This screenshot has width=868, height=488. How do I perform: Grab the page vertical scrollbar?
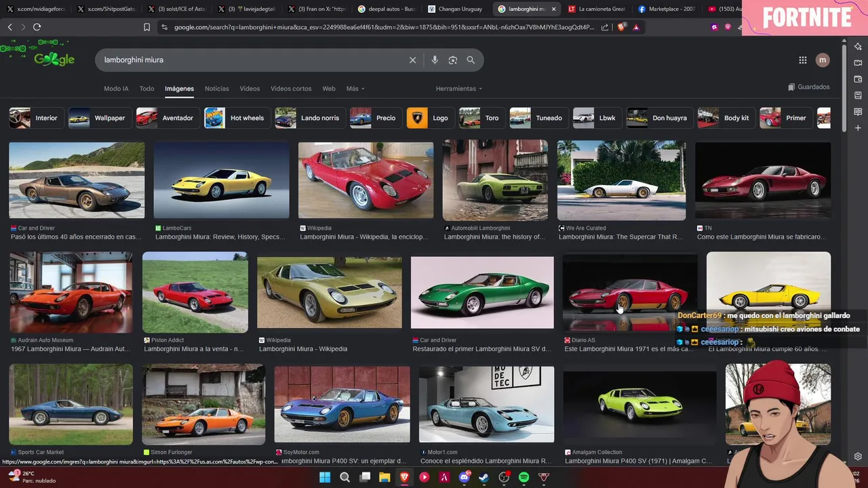coord(844,88)
